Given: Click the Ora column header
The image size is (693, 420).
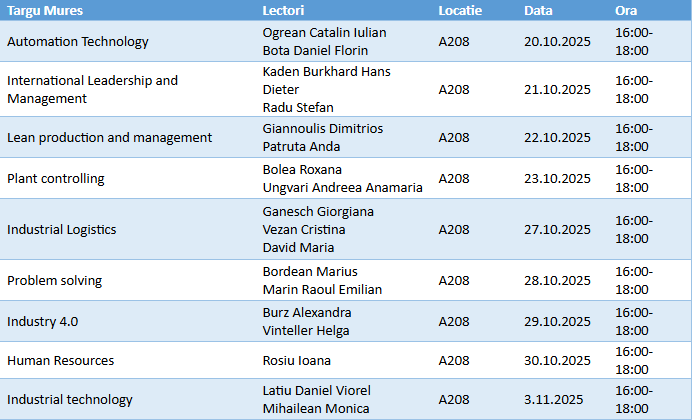Looking at the screenshot, I should click(626, 10).
